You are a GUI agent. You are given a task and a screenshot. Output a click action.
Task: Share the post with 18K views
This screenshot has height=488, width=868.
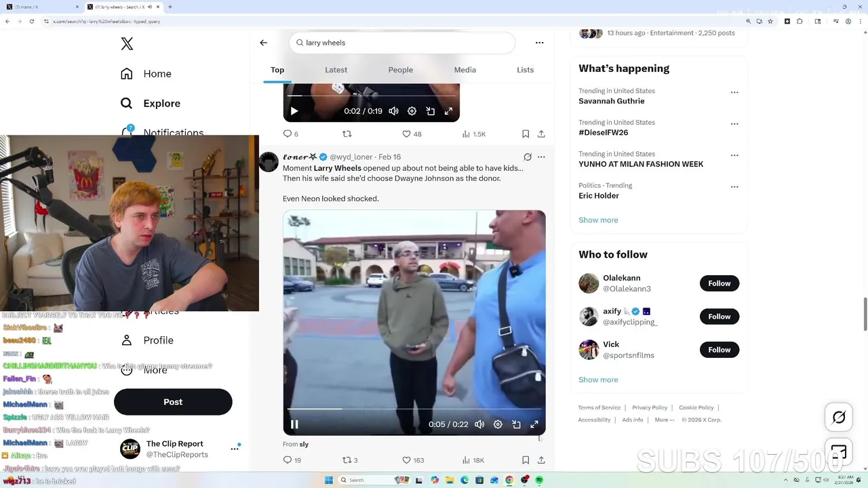541,460
